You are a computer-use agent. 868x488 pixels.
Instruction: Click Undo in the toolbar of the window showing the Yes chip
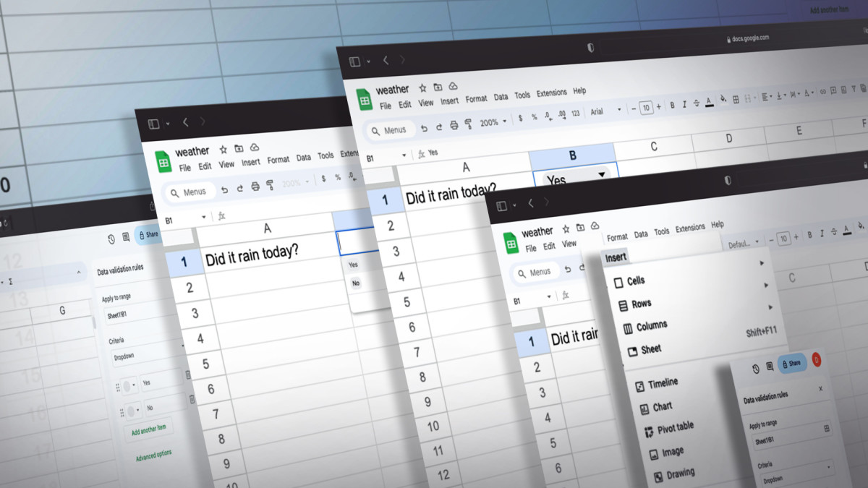tap(425, 128)
